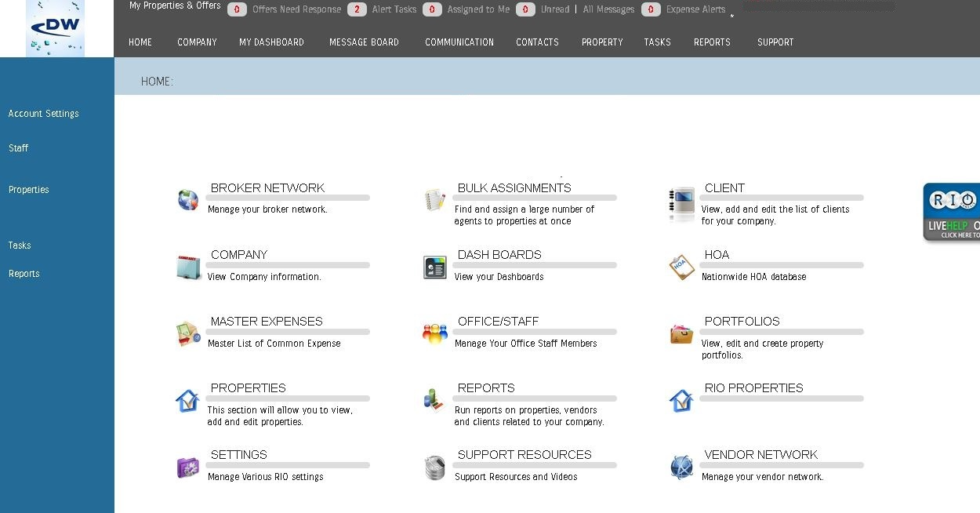Open the Dash Boards icon
This screenshot has height=513, width=980.
(434, 266)
